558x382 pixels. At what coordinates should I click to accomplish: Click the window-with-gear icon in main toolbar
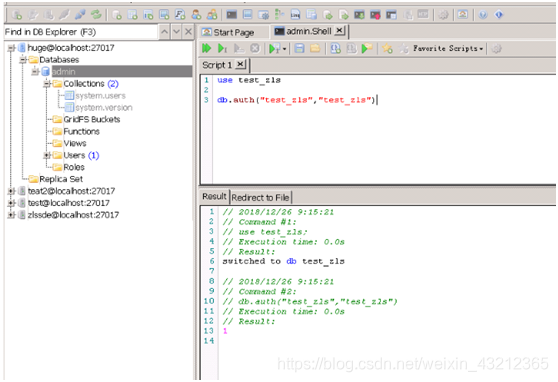coord(263,15)
